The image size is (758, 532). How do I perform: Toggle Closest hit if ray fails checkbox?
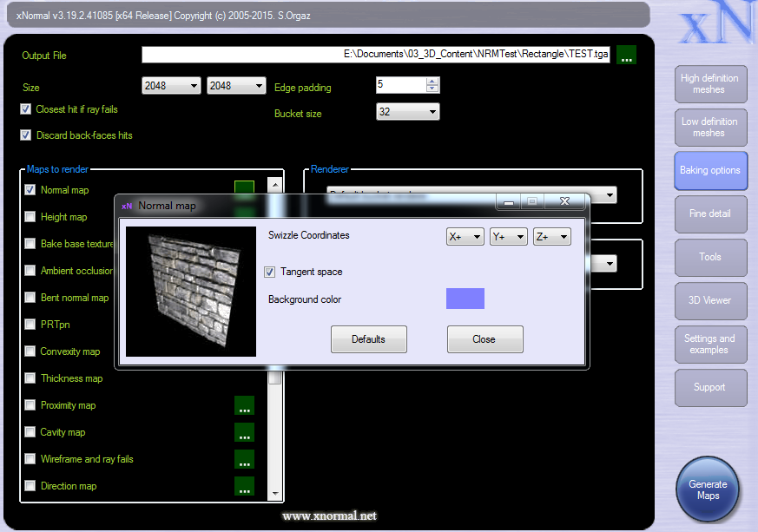(26, 109)
